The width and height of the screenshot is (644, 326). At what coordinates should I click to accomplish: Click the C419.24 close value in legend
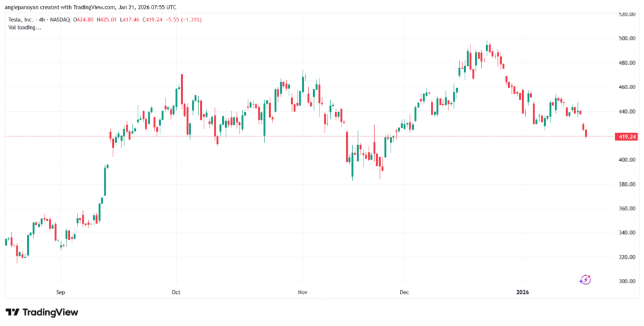tap(153, 20)
